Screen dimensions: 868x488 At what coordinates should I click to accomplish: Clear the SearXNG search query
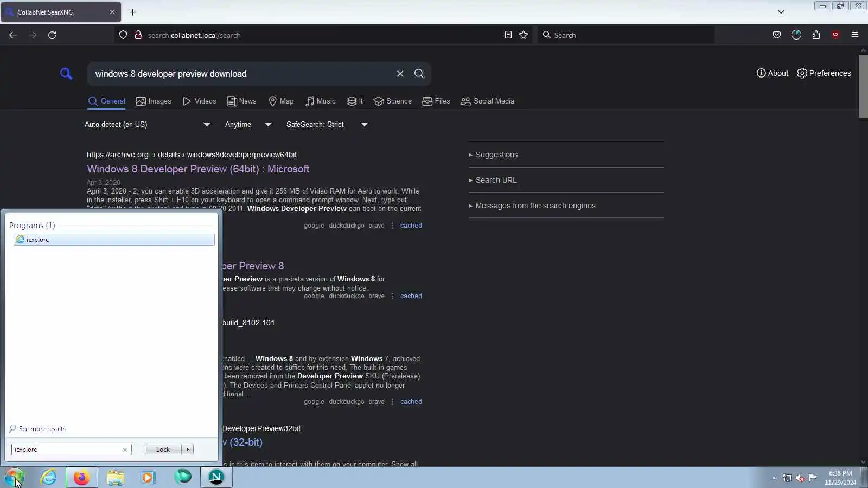(x=400, y=74)
